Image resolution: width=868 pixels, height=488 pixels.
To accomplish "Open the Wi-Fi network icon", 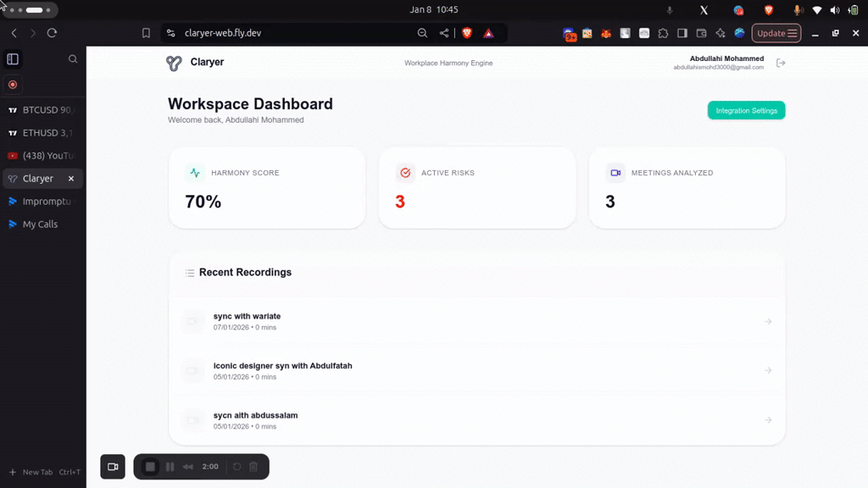I will coord(816,10).
